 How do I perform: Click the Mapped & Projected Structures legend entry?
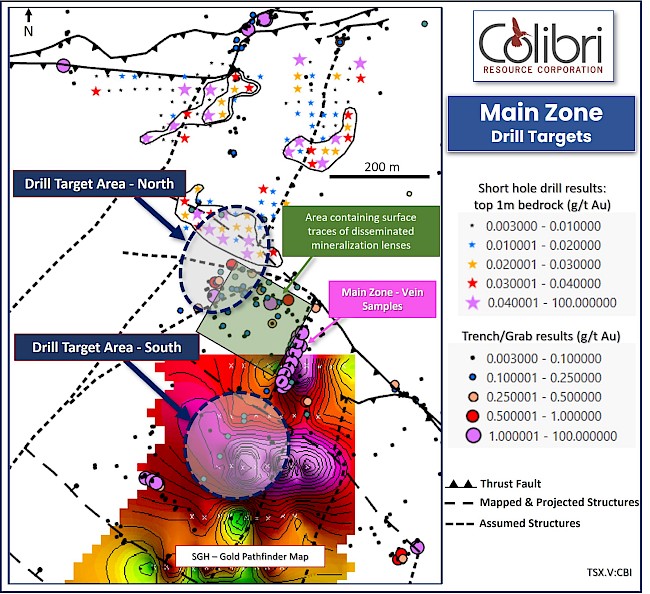tap(542, 503)
